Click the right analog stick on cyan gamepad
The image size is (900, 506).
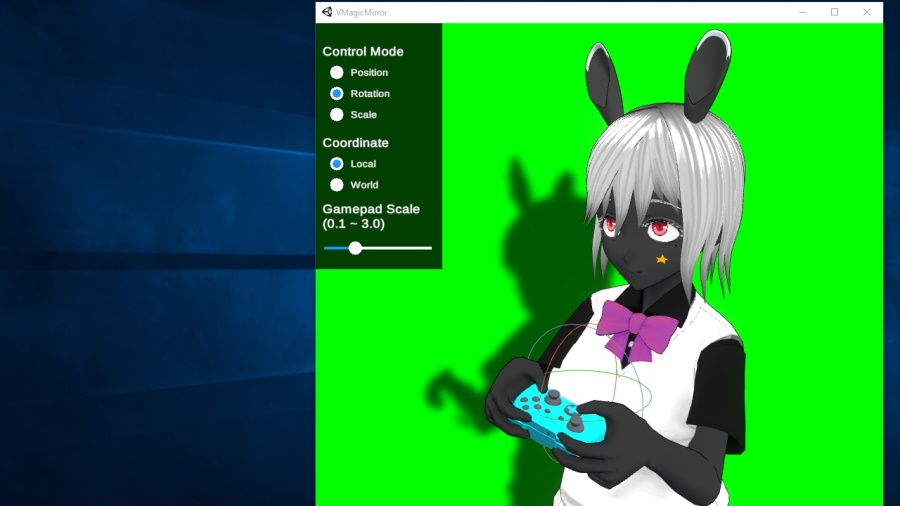pos(576,423)
